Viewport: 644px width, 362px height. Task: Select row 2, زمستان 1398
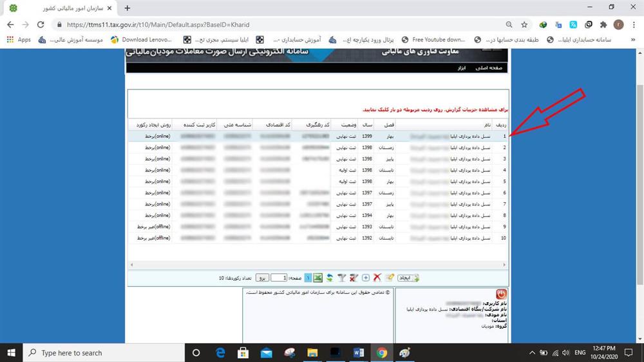pyautogui.click(x=318, y=148)
